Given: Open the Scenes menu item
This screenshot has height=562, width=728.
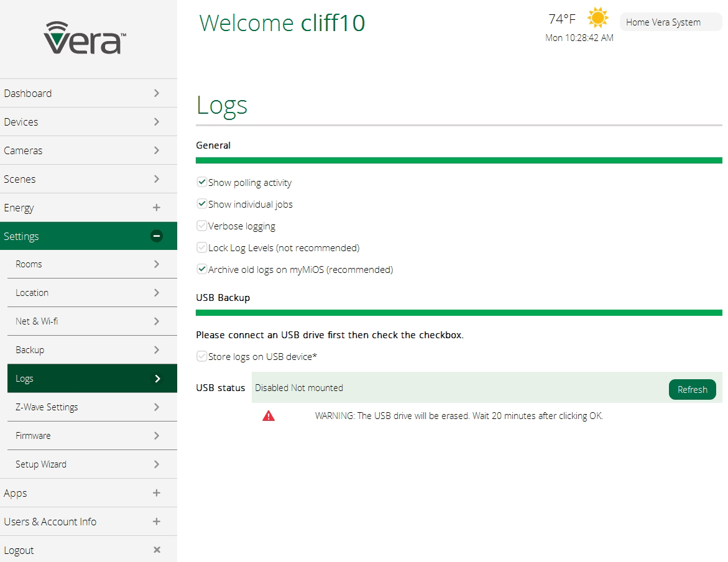Looking at the screenshot, I should (88, 179).
